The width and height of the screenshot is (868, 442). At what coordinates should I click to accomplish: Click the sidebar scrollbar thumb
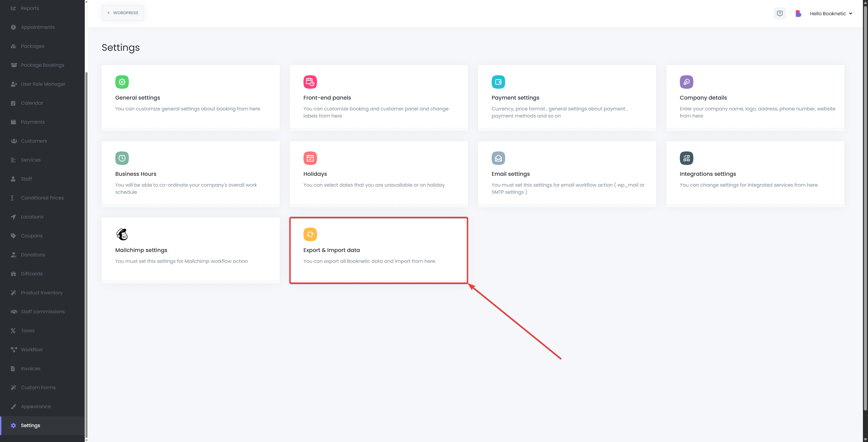[86, 255]
